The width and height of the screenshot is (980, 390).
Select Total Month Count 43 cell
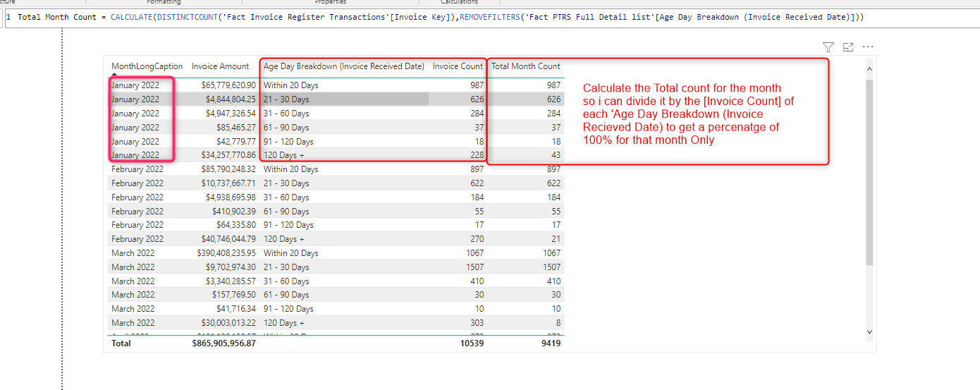556,155
